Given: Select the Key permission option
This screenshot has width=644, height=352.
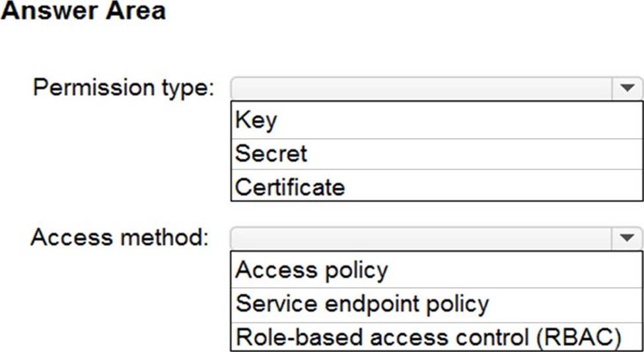Looking at the screenshot, I should click(x=436, y=120).
